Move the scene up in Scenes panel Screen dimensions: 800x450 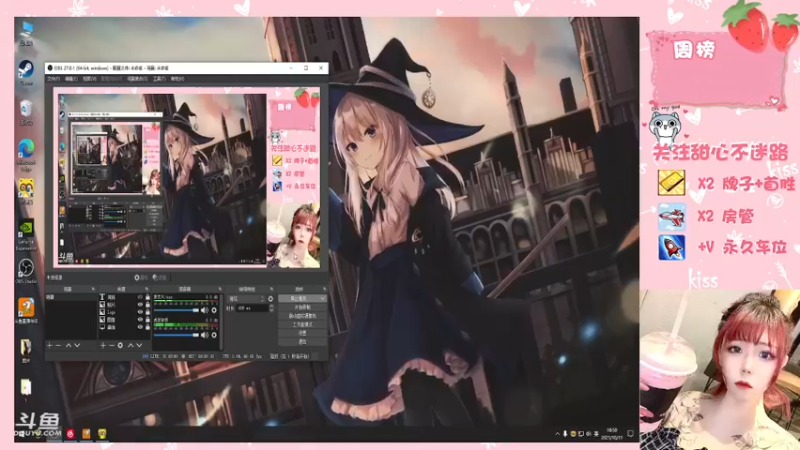click(68, 345)
